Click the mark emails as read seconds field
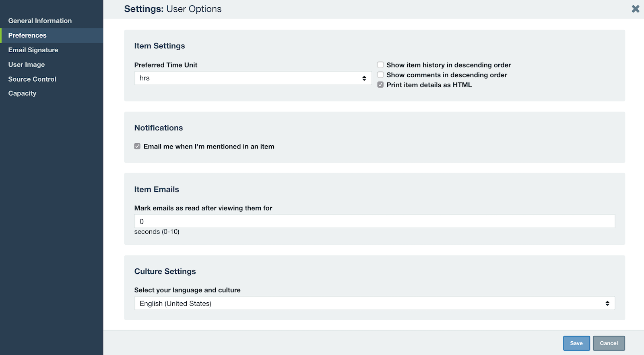 [x=374, y=221]
